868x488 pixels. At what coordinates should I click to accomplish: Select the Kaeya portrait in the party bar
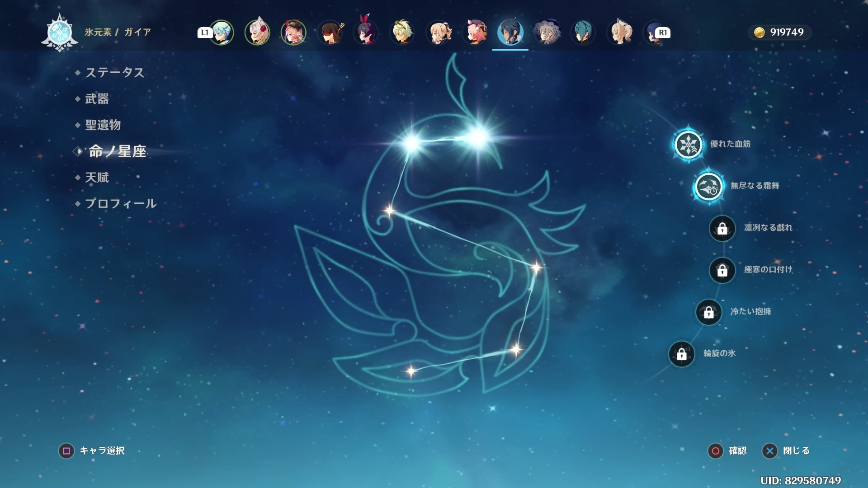tap(510, 33)
